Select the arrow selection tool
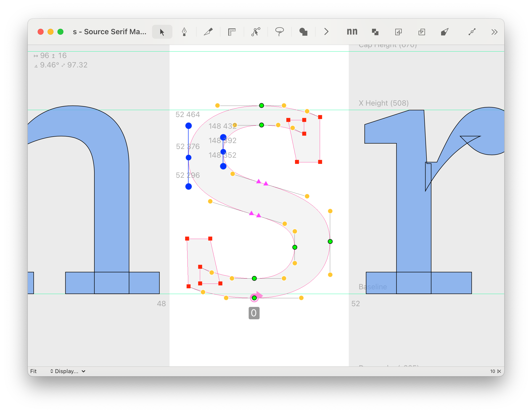 click(162, 32)
